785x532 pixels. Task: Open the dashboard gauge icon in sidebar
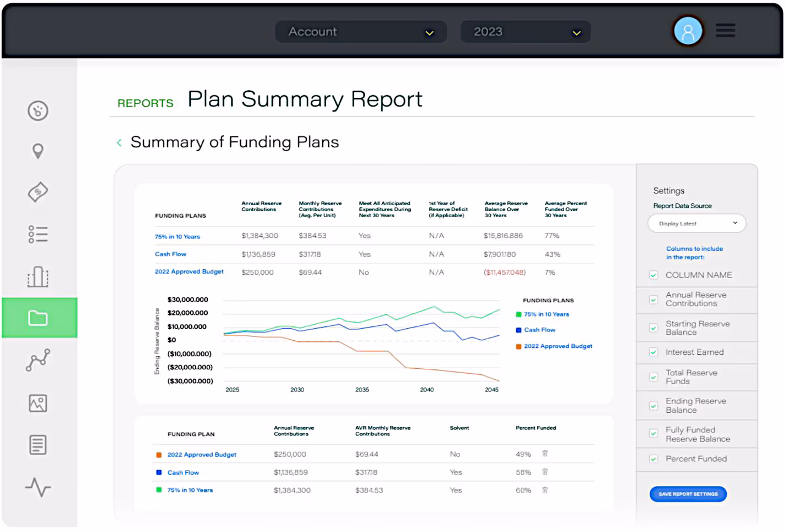pyautogui.click(x=38, y=111)
